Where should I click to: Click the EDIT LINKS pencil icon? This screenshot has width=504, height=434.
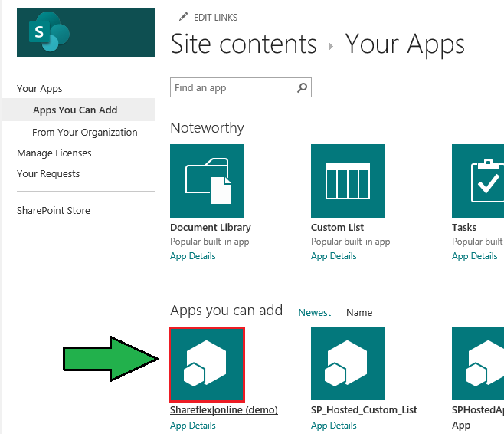click(x=182, y=17)
